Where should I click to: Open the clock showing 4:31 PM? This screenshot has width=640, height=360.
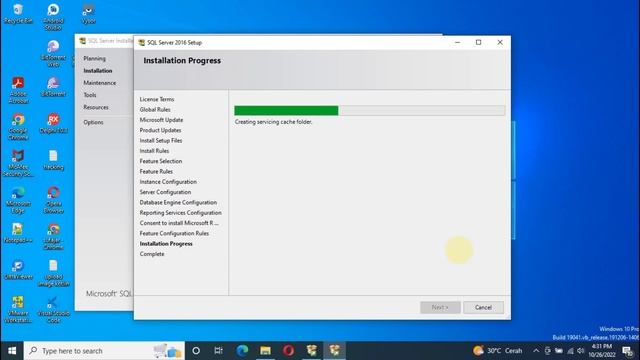point(602,351)
